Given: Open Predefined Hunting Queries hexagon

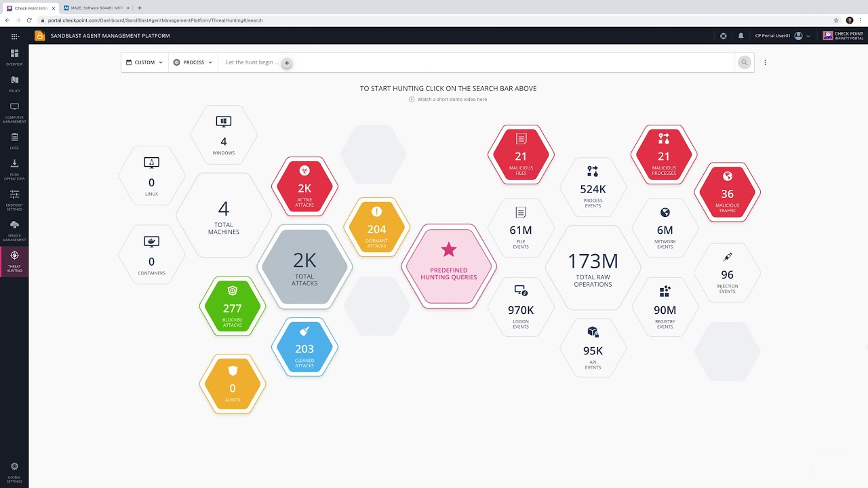Looking at the screenshot, I should click(449, 267).
